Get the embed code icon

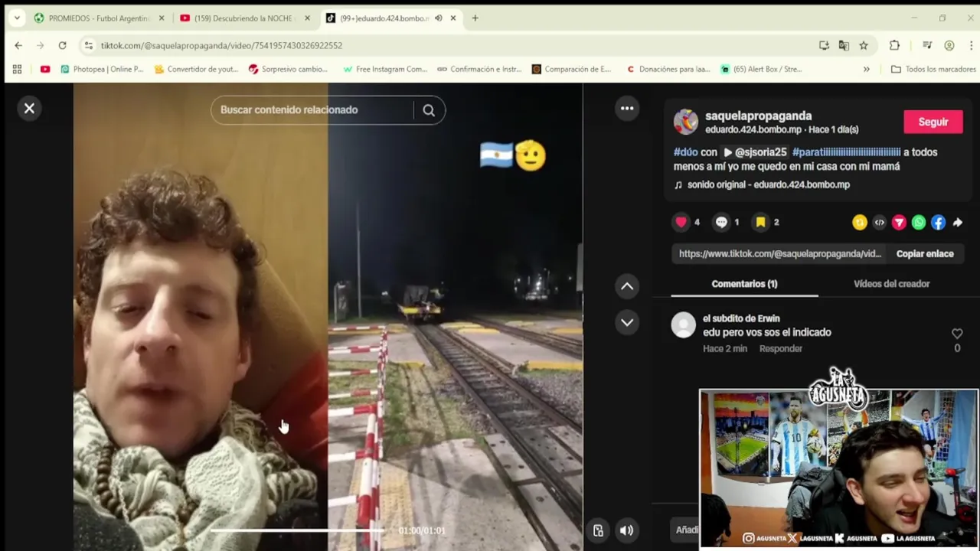pos(879,223)
